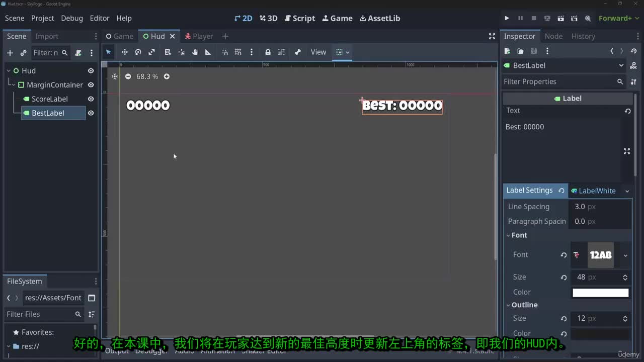Open the anchor presets dropdown
The image size is (644, 362).
coord(343,52)
